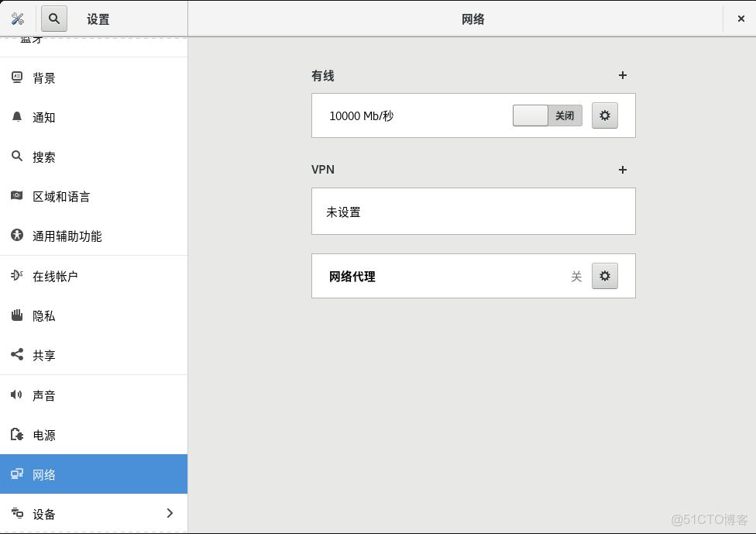
Task: Activate the search button in header bar
Action: 53,18
